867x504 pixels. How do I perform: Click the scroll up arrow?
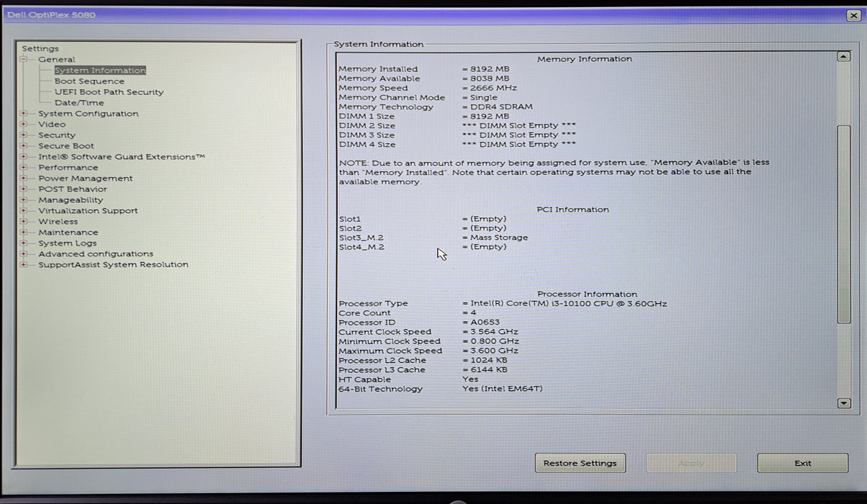[x=844, y=57]
